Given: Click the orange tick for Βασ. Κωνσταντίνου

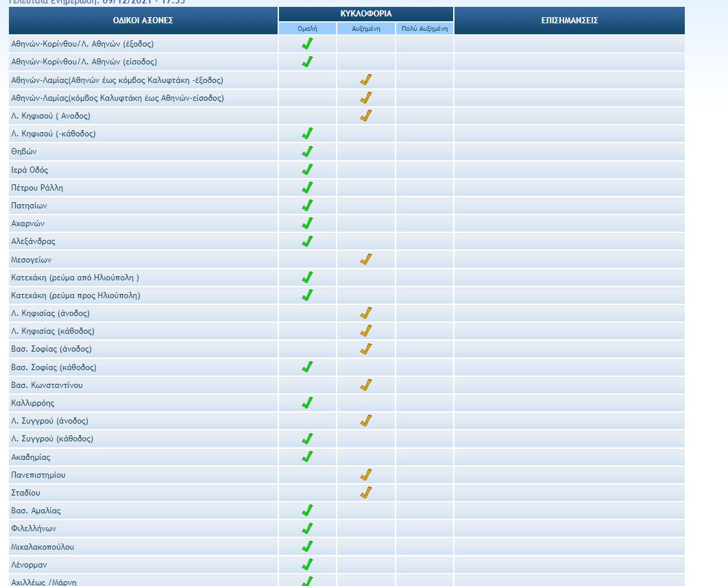Looking at the screenshot, I should (x=365, y=384).
